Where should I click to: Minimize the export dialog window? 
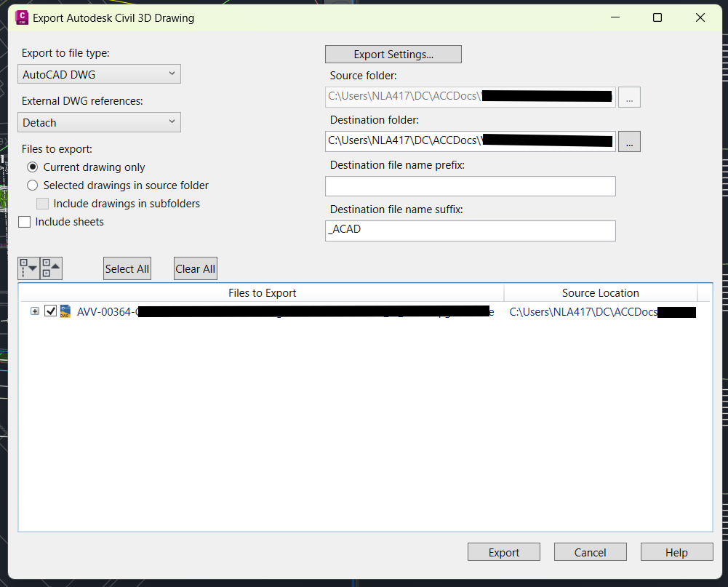[615, 17]
